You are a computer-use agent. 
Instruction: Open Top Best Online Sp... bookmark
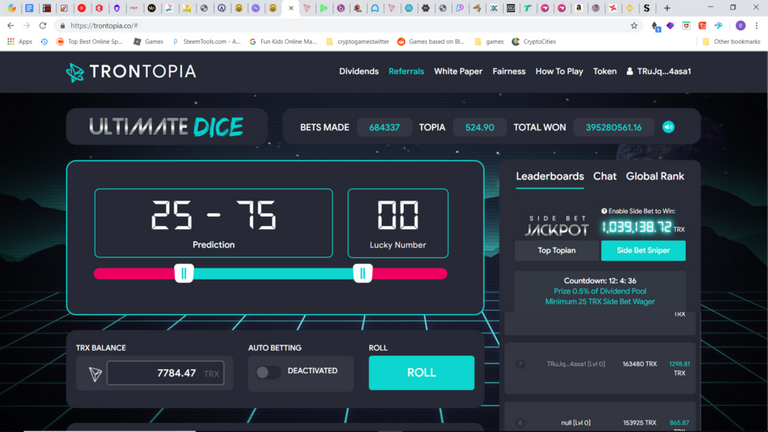pyautogui.click(x=89, y=42)
